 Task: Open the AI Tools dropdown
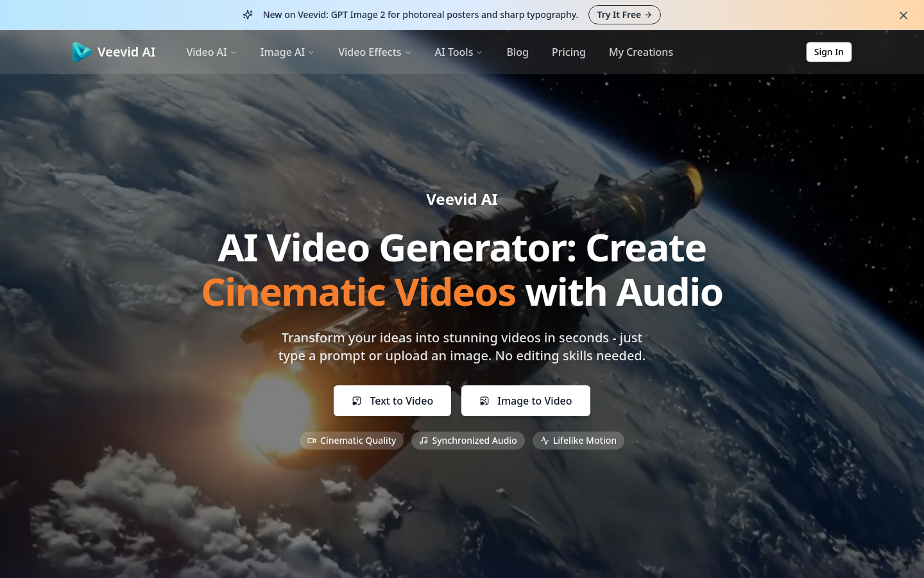pos(458,52)
